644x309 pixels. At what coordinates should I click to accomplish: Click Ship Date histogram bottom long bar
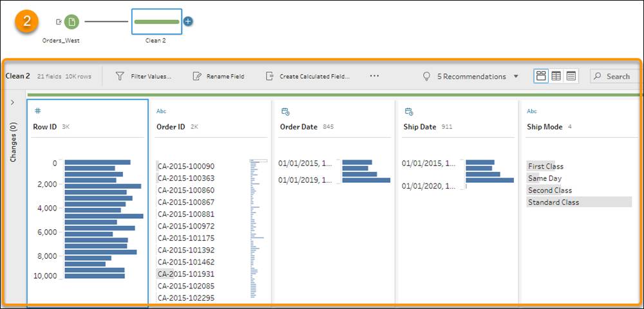pyautogui.click(x=489, y=180)
